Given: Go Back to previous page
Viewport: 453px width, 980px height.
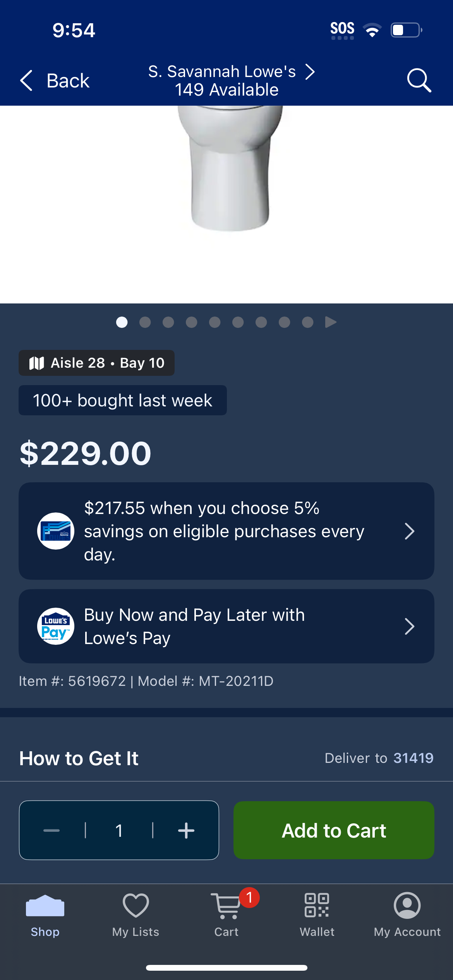Looking at the screenshot, I should [x=55, y=81].
